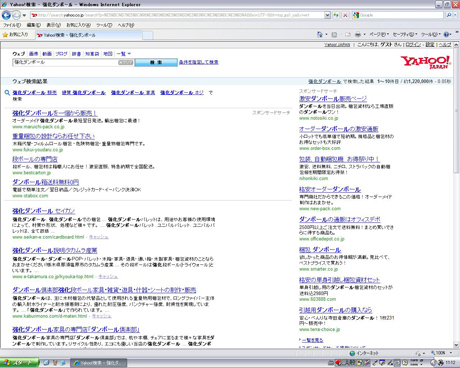This screenshot has width=460, height=368.
Task: Switch to the 動画 search tab
Action: (x=47, y=54)
